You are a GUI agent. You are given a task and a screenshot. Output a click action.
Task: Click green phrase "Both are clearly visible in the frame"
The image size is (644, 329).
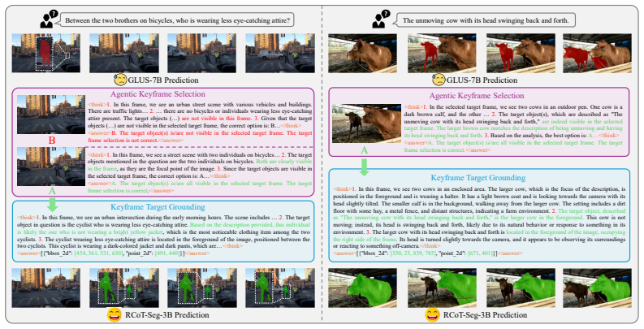[x=200, y=165]
